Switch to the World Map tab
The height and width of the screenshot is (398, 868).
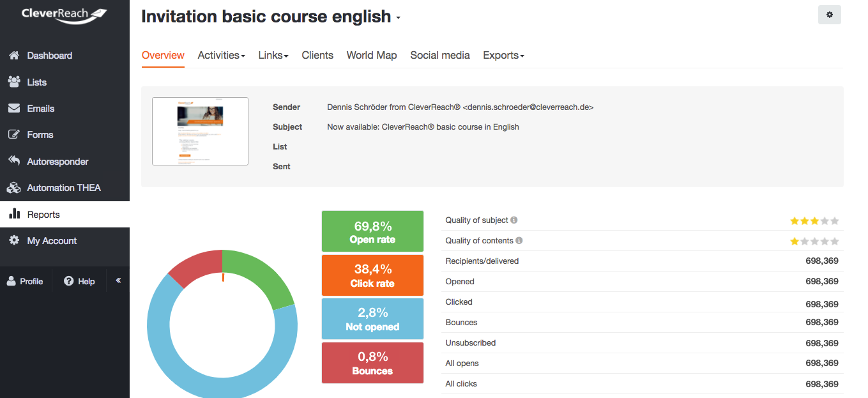click(372, 56)
